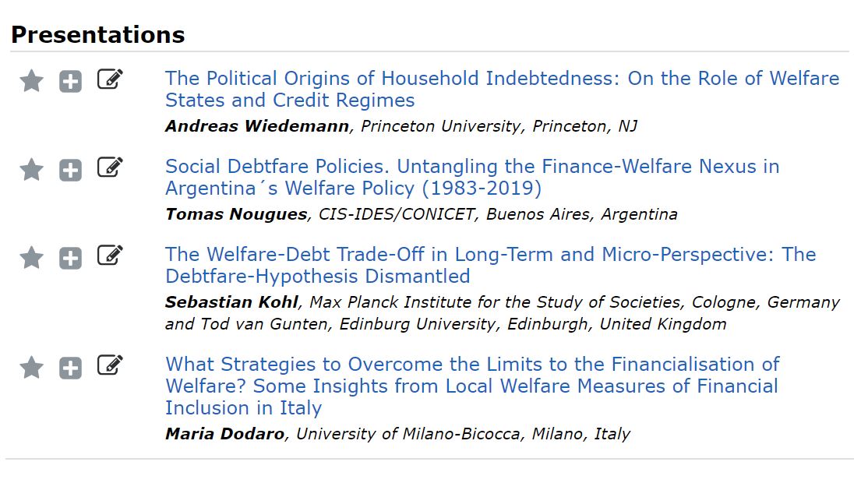Screen dimensions: 868x483
Task: Click author name Sebastian Kohl
Action: point(232,302)
